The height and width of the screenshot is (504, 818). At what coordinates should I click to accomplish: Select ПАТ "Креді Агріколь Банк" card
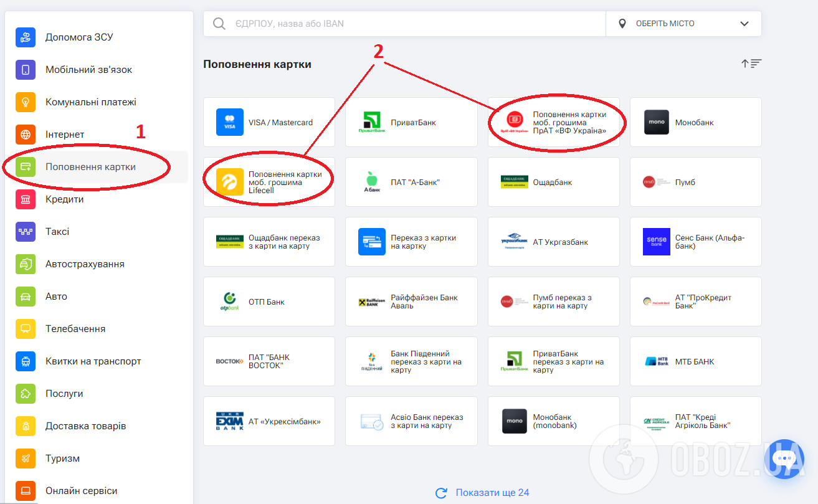(x=696, y=421)
